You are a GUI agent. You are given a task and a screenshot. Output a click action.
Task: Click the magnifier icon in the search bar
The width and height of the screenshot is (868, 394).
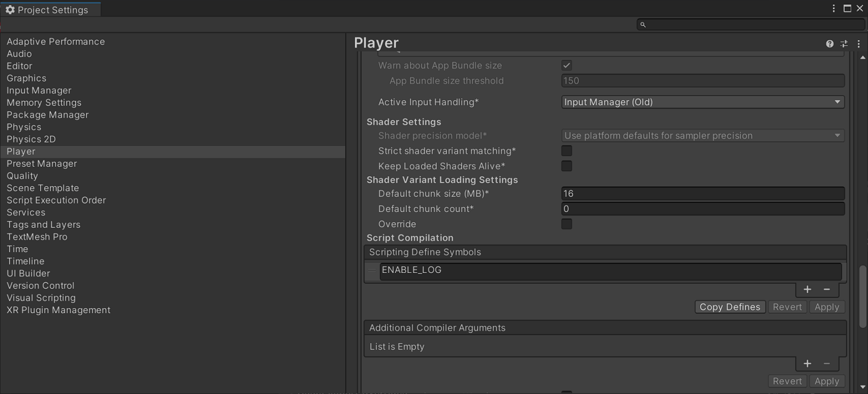click(643, 25)
